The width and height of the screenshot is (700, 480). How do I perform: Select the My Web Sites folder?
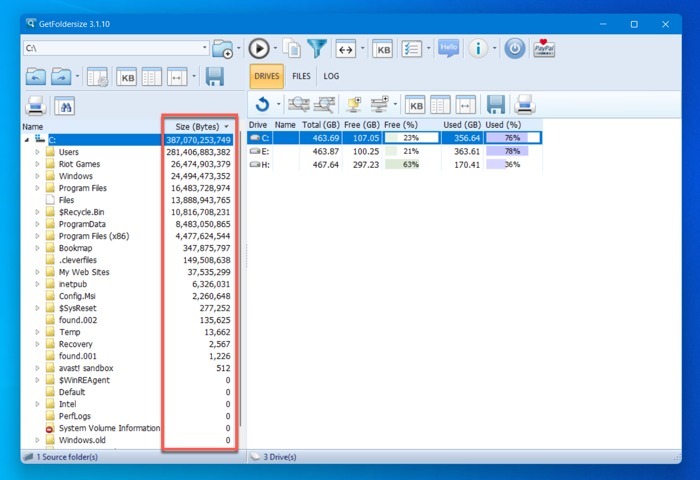click(x=84, y=272)
